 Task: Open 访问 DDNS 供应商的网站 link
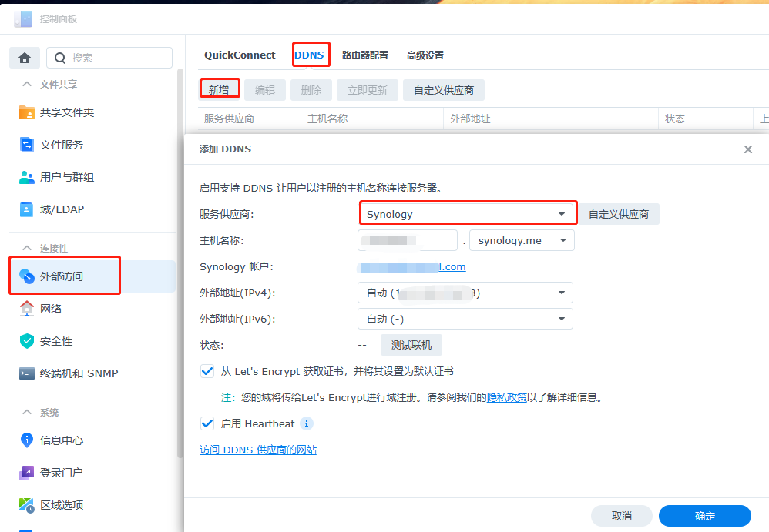pyautogui.click(x=258, y=450)
